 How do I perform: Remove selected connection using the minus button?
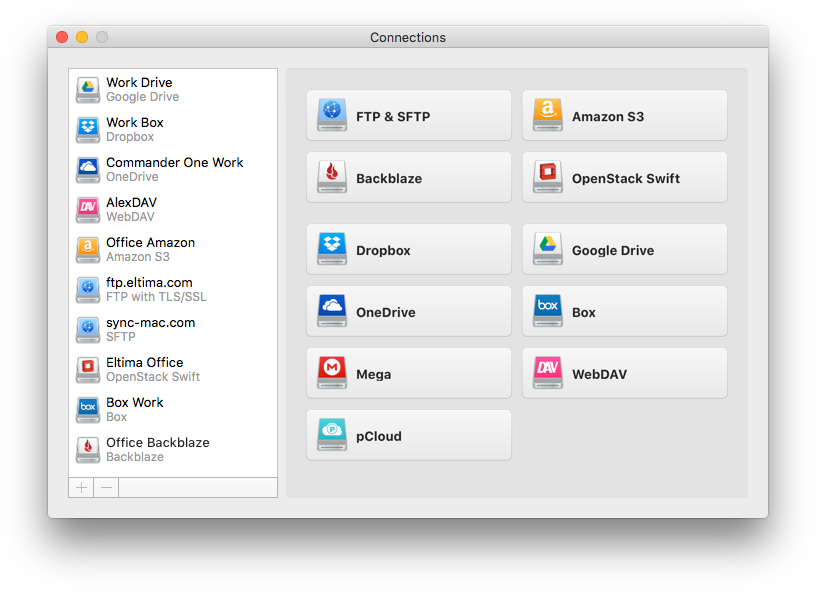[106, 487]
